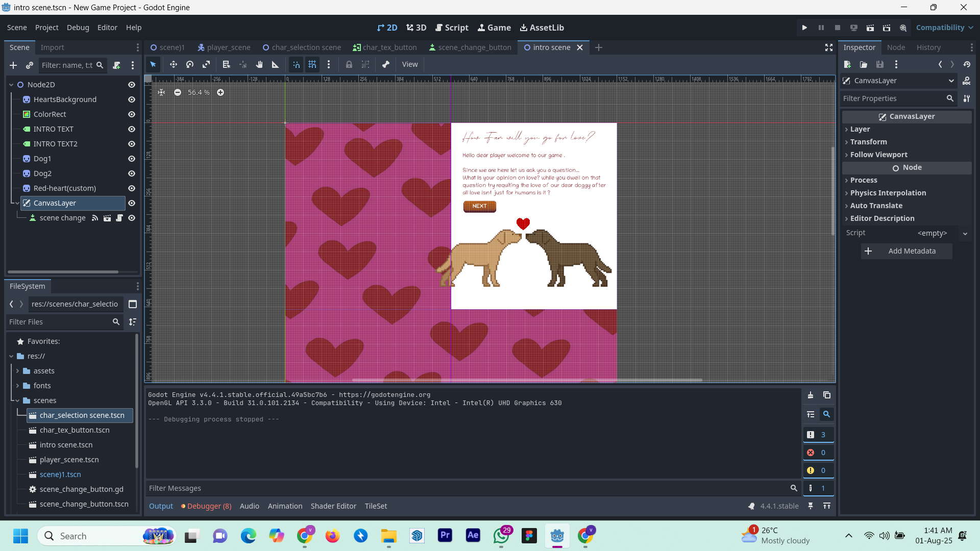Copy output log with copy icon
This screenshot has height=551, width=980.
coord(827,395)
